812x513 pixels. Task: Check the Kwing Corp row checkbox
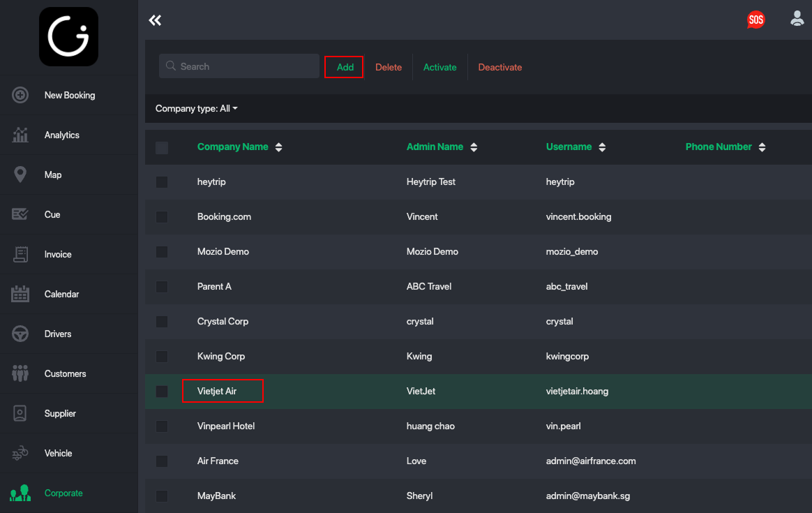[162, 357]
